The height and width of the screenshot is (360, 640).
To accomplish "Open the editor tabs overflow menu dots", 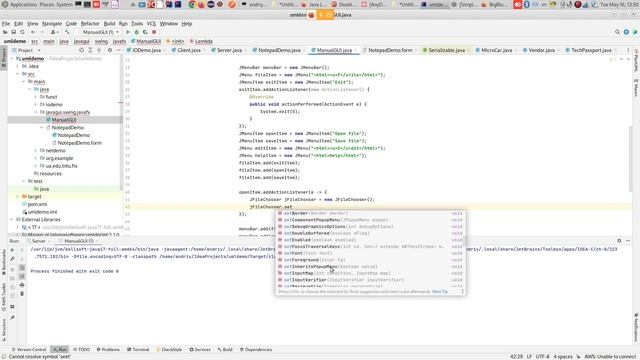I will click(x=628, y=50).
